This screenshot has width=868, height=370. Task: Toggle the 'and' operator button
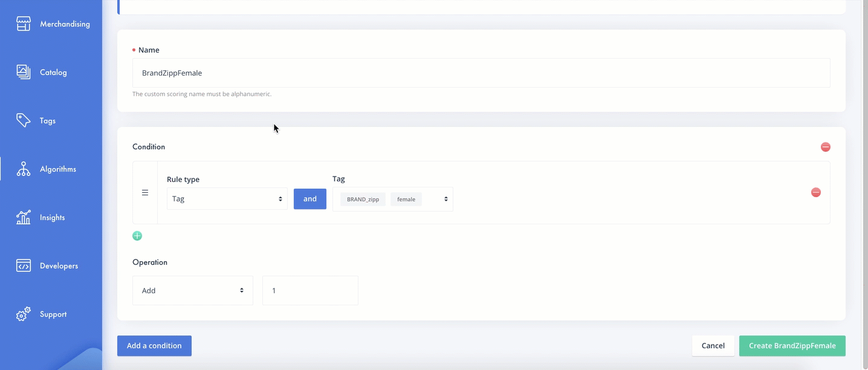point(310,199)
